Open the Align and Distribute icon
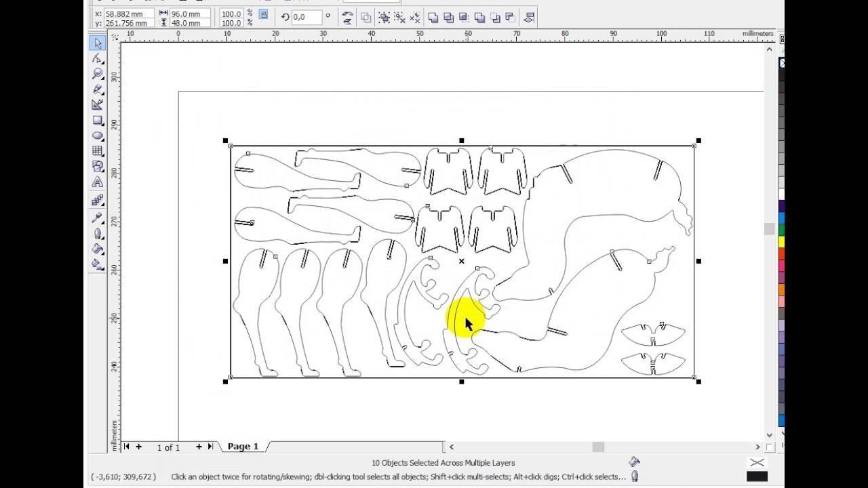The width and height of the screenshot is (868, 488). pyautogui.click(x=530, y=18)
